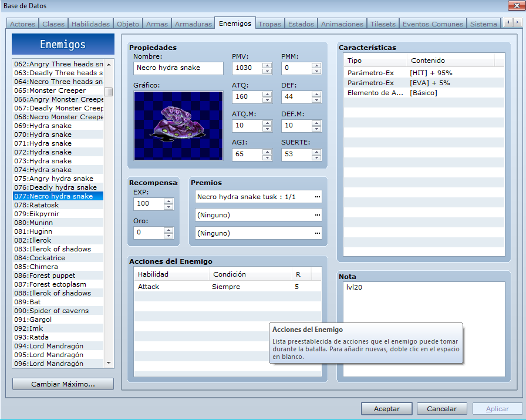526x420 pixels.
Task: Increase ATQ value with up arrow
Action: pyautogui.click(x=267, y=94)
